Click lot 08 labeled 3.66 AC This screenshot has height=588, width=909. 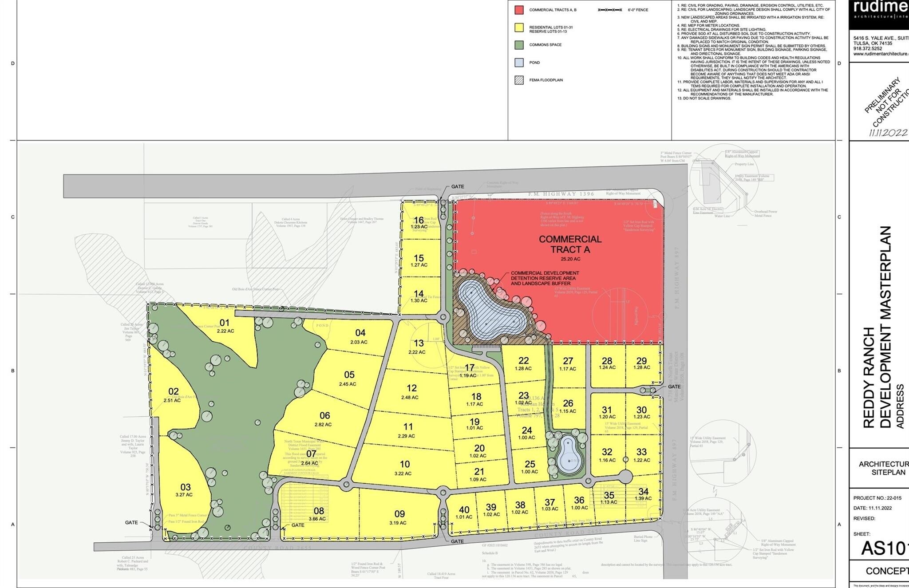pos(318,514)
